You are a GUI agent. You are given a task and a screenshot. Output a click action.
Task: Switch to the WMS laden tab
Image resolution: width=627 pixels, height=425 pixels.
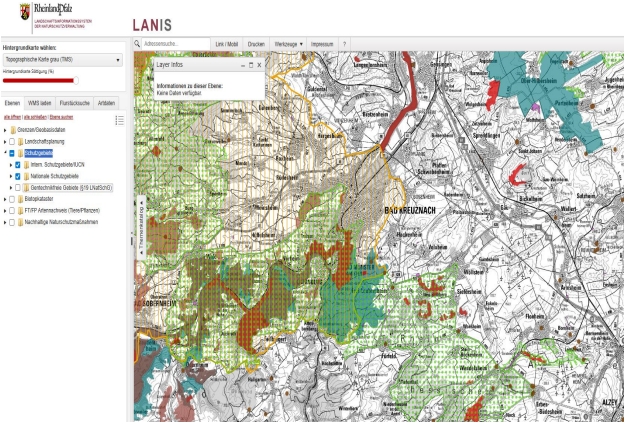pyautogui.click(x=40, y=103)
